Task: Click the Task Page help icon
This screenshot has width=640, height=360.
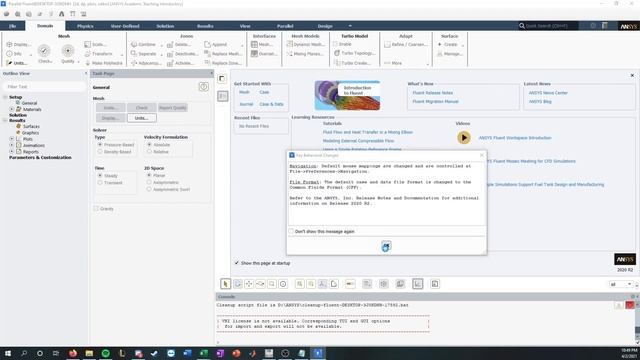Action: (x=203, y=87)
